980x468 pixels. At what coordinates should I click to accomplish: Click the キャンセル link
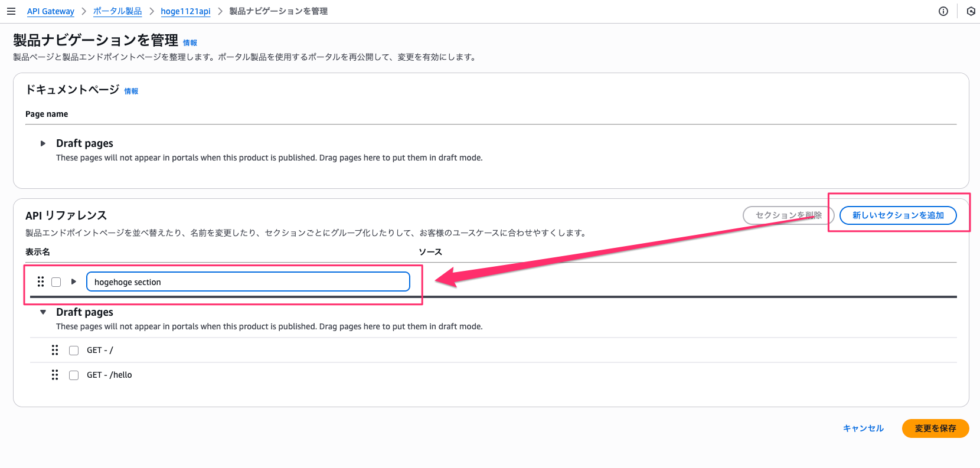[863, 428]
